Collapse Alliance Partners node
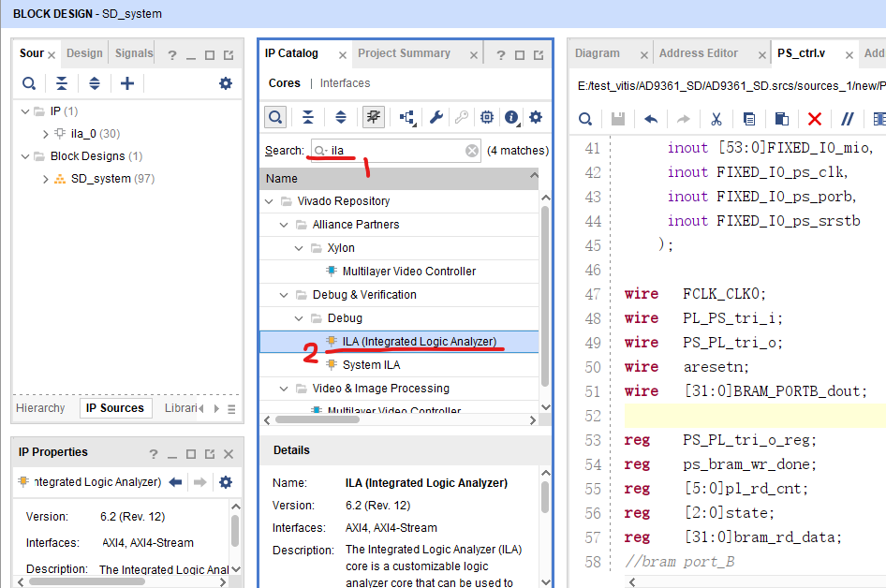The height and width of the screenshot is (588, 886). click(284, 225)
